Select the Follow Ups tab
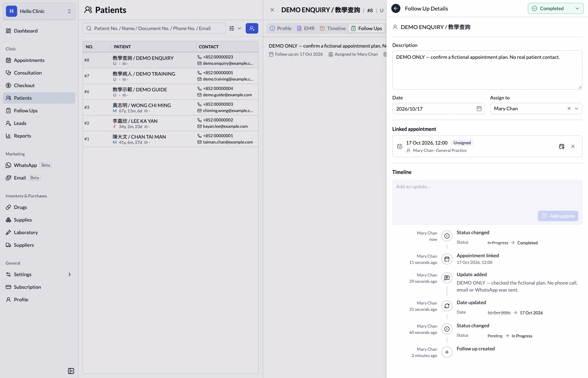Viewport: 588px width, 378px height. coord(366,28)
